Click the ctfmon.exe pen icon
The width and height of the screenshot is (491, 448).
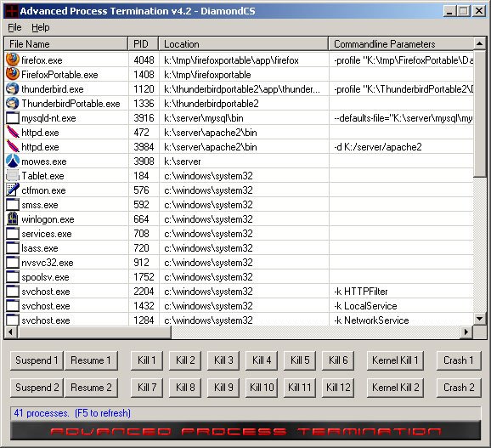13,190
